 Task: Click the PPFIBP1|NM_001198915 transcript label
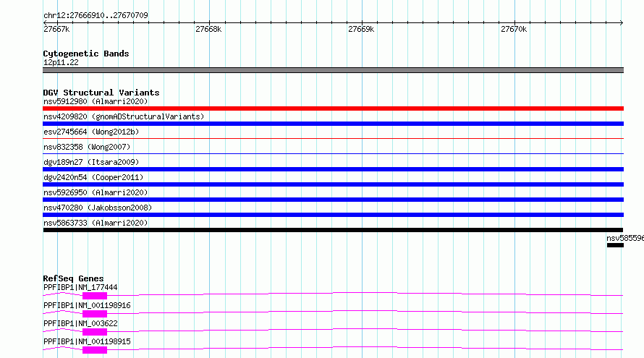(x=87, y=341)
